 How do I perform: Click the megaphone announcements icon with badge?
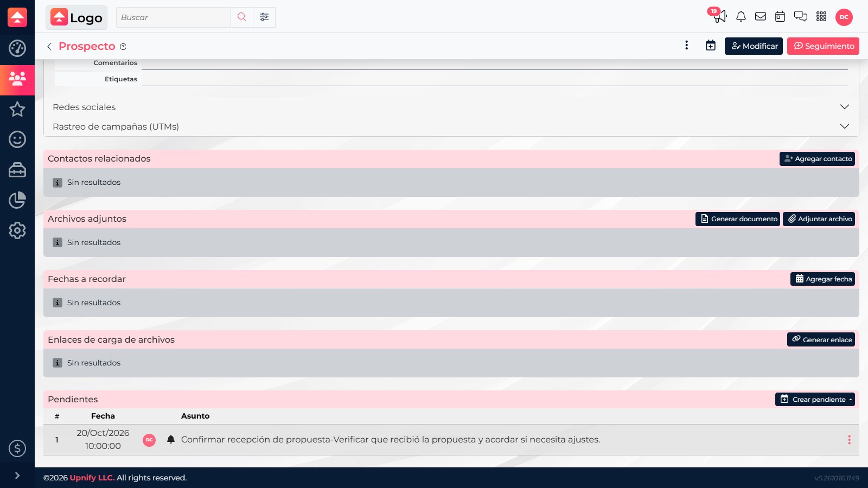pos(719,16)
